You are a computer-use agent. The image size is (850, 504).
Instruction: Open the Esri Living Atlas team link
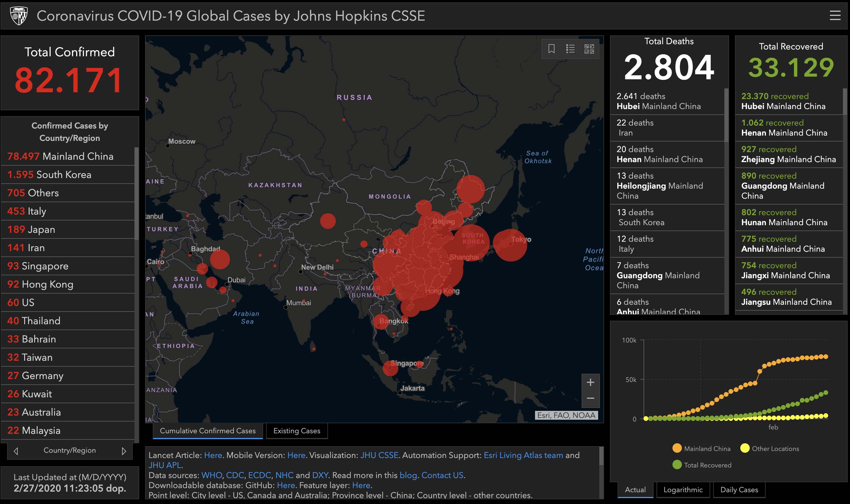(523, 455)
